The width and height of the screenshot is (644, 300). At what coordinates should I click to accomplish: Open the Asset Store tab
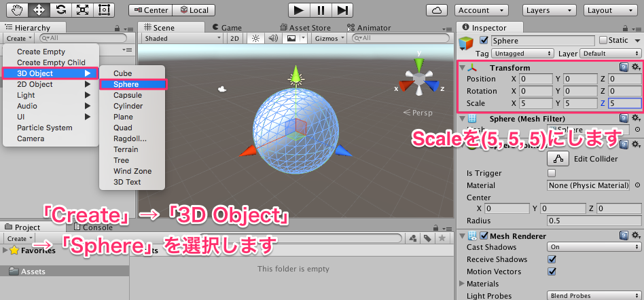pyautogui.click(x=305, y=28)
